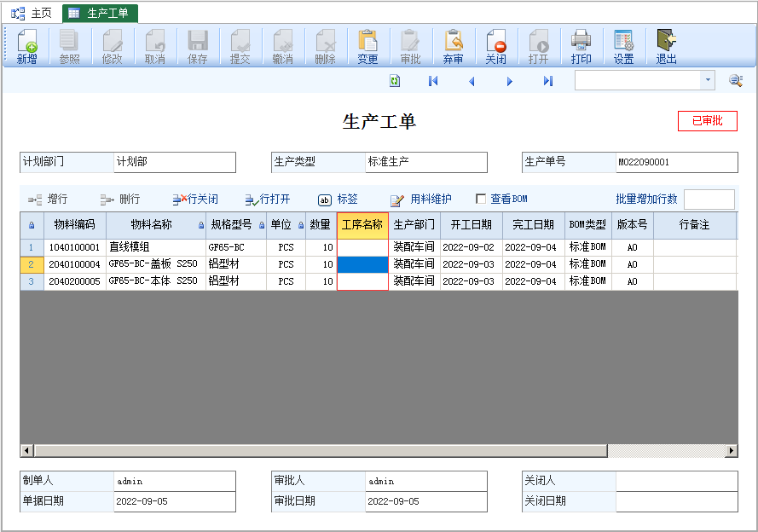Go to next record arrow
758x532 pixels.
click(510, 81)
